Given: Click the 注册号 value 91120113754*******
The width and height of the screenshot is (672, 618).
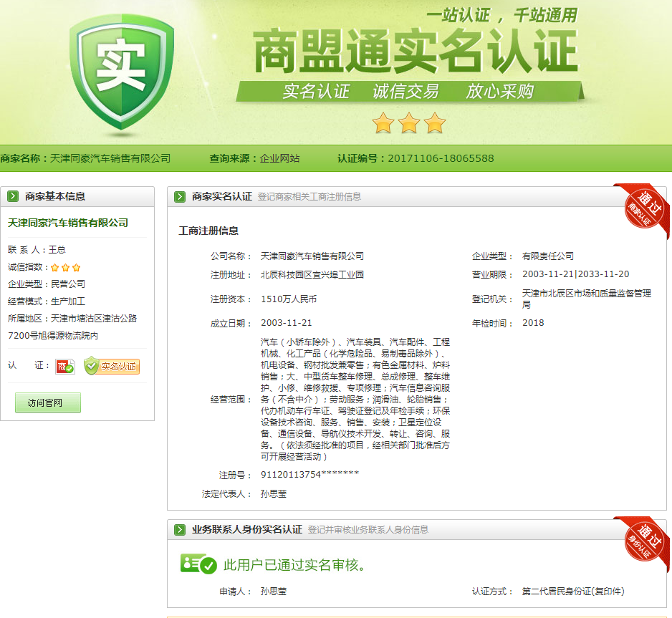Looking at the screenshot, I should tap(310, 475).
